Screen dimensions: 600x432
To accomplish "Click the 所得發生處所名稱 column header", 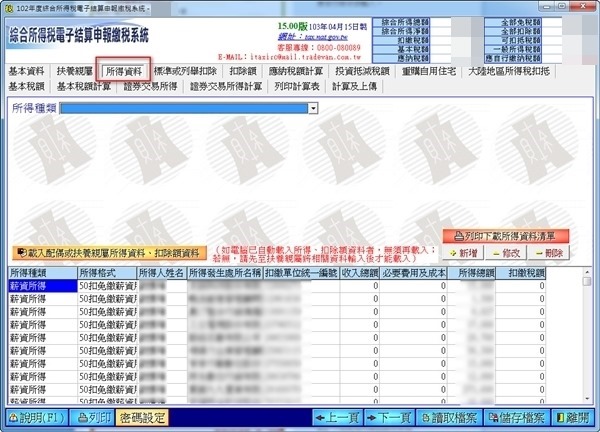I will [x=225, y=273].
